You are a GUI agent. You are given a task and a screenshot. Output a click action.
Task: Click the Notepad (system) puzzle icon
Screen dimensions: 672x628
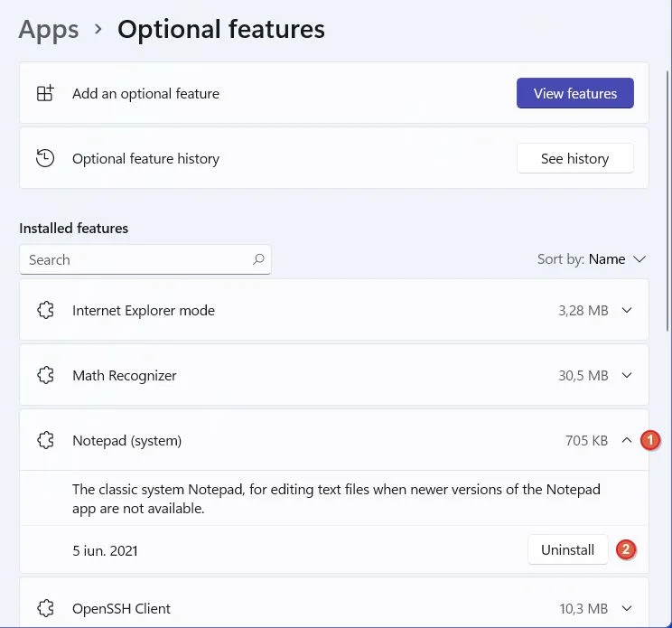pos(45,440)
